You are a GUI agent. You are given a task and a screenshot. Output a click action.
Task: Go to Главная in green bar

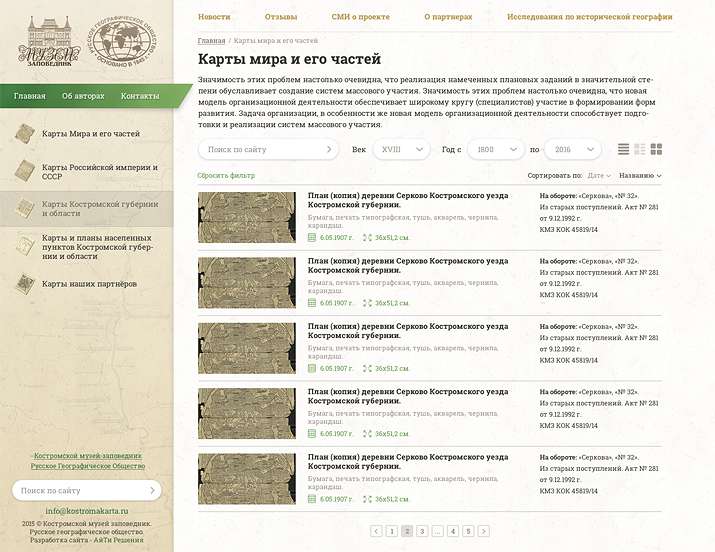[x=30, y=96]
